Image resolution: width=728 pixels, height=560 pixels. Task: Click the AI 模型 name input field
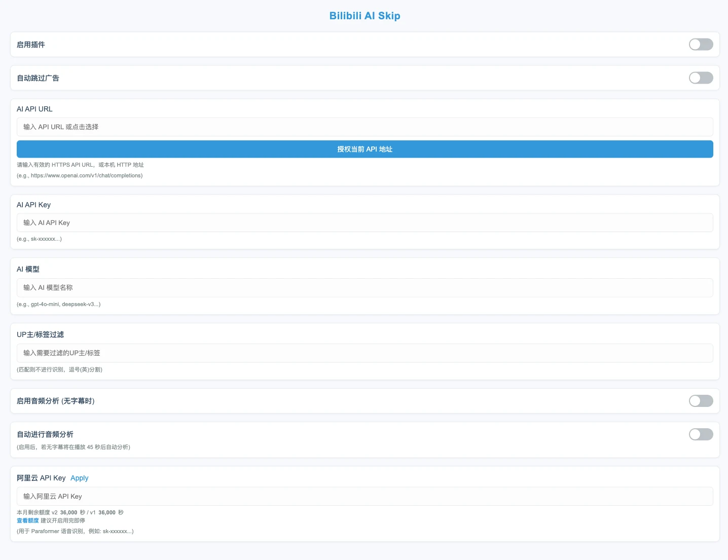pos(365,287)
